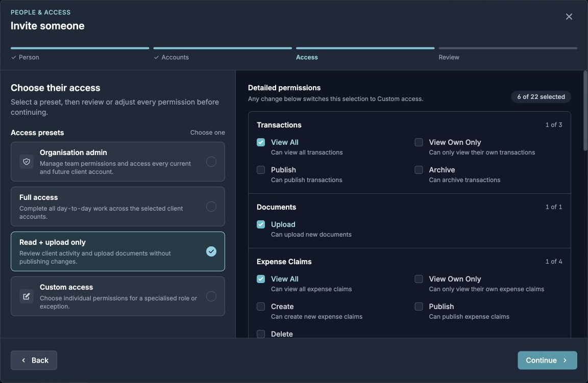Click the selected Read + upload only radio
Image resolution: width=588 pixels, height=383 pixels.
click(x=211, y=251)
